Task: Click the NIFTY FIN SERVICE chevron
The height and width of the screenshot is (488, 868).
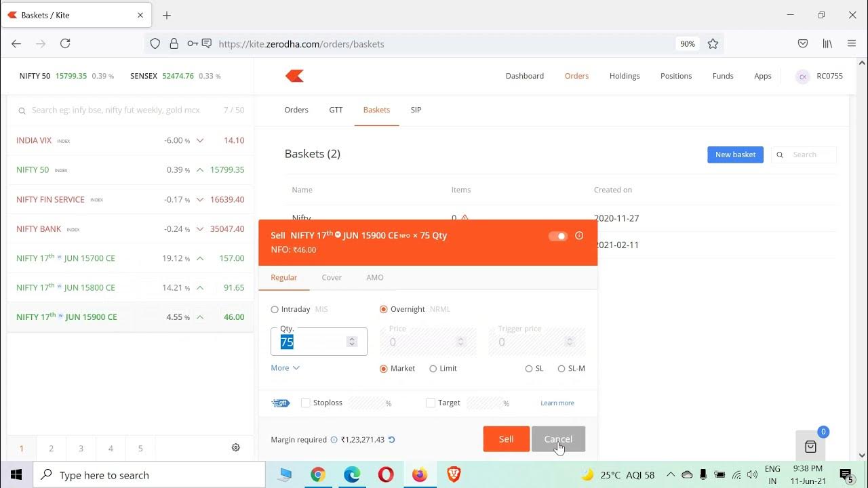Action: [x=200, y=200]
